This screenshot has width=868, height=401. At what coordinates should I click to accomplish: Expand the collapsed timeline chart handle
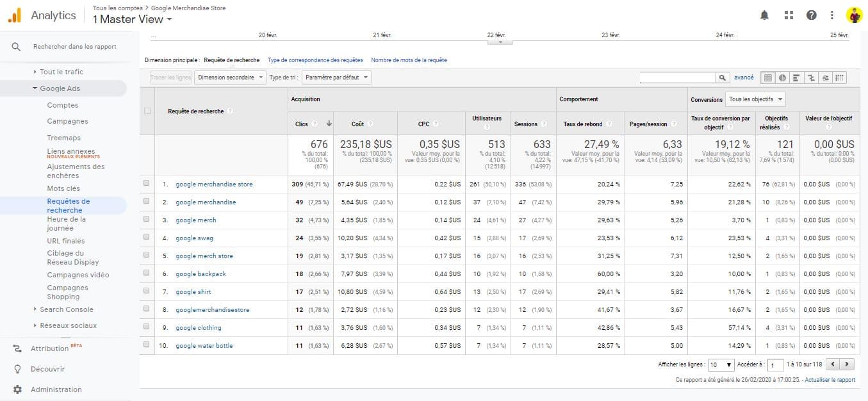point(500,42)
